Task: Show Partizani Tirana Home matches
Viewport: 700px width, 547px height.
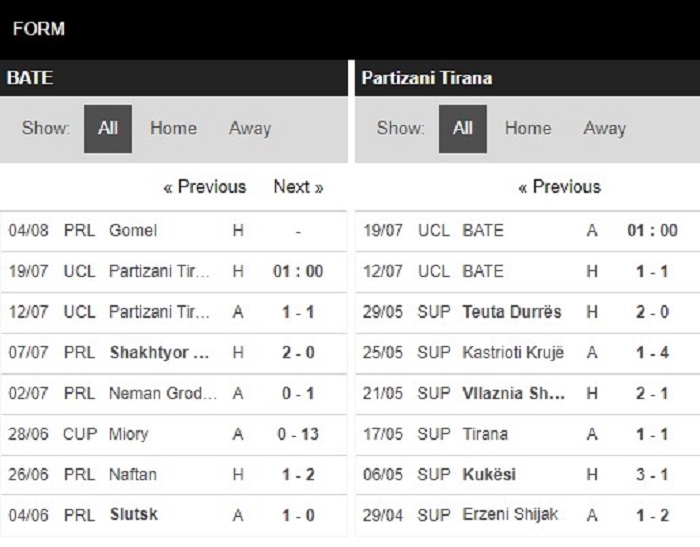Action: click(x=528, y=129)
